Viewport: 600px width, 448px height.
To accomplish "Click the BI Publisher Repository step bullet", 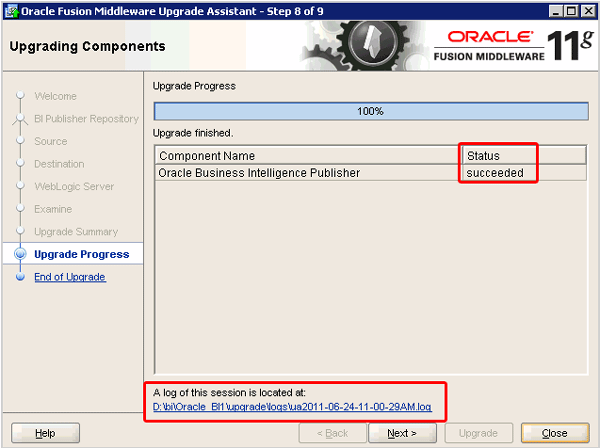I will point(20,119).
